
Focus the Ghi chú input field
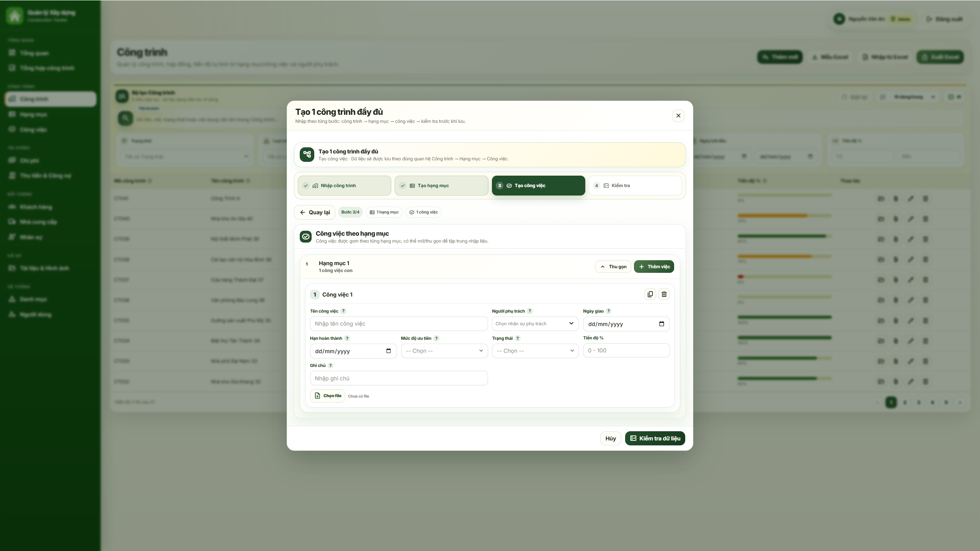click(x=399, y=378)
